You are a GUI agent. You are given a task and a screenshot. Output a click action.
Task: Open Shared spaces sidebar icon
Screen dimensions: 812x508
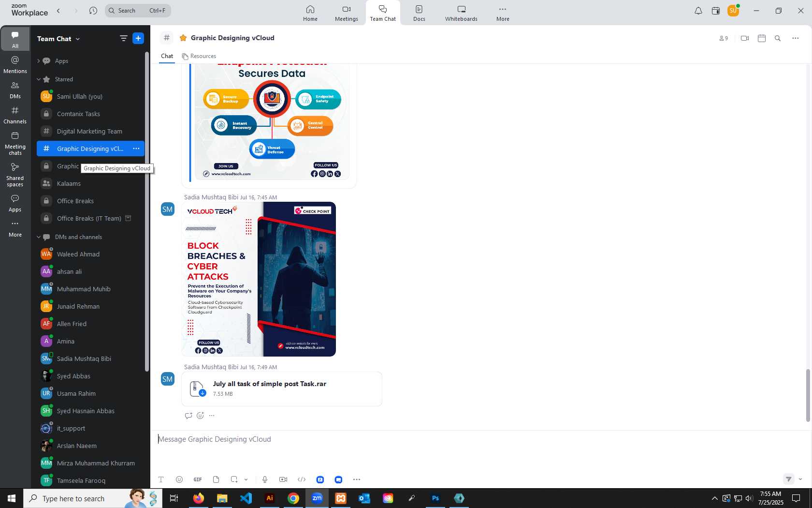pyautogui.click(x=15, y=174)
